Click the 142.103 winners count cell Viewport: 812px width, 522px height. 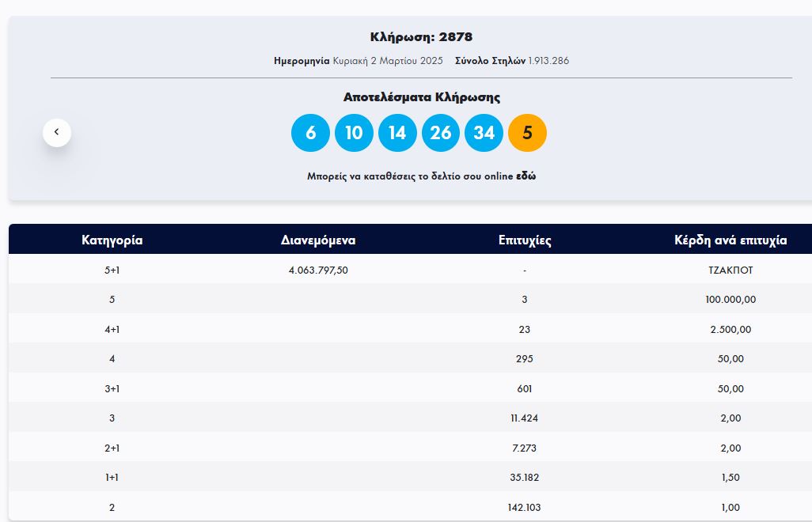click(x=525, y=508)
